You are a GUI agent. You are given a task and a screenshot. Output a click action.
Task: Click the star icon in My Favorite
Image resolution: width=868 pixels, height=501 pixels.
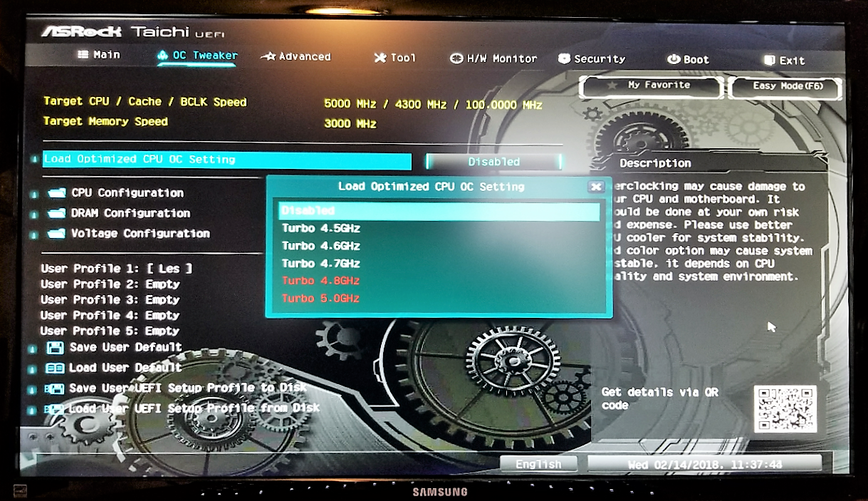coord(611,86)
